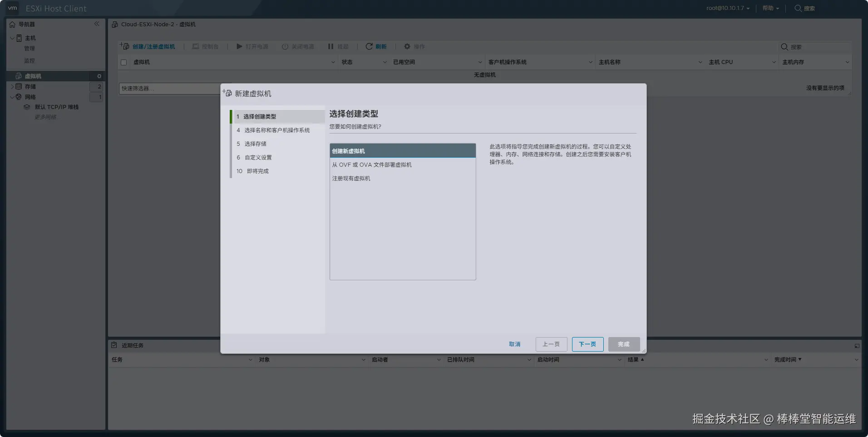The image size is (868, 437).
Task: Click the 挂起 pause icon
Action: 330,47
